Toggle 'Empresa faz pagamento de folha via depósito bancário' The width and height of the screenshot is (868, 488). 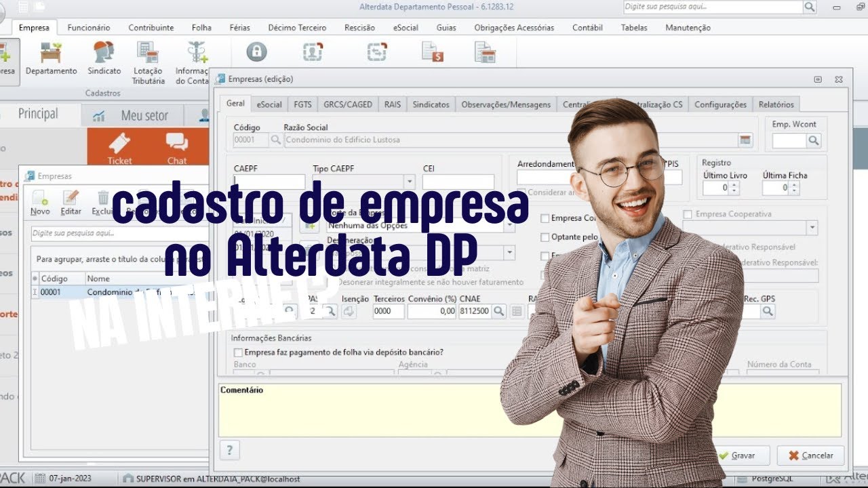pyautogui.click(x=238, y=352)
